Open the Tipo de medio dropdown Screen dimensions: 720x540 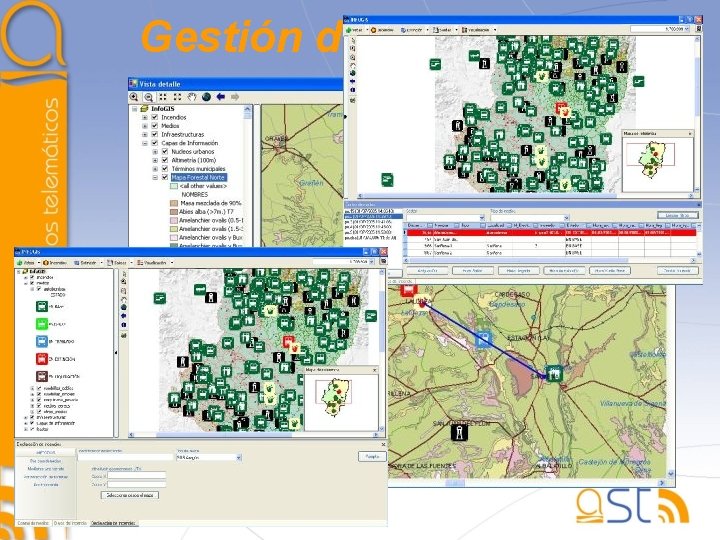(566, 218)
